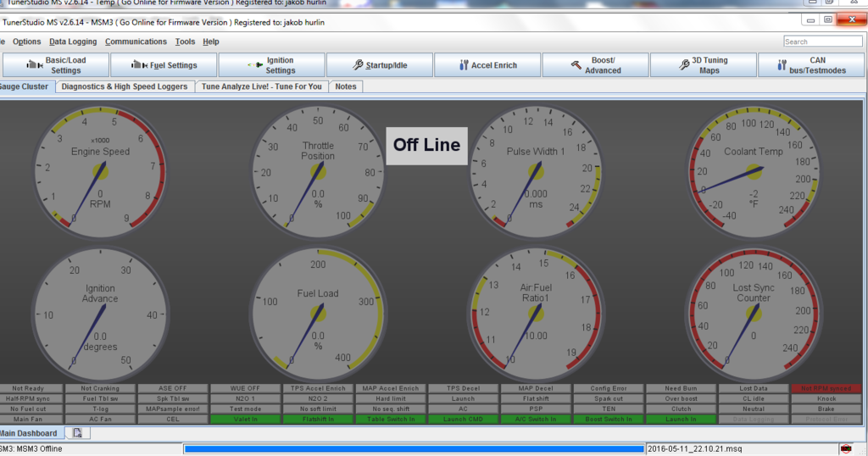Click the green Boost Switch In indicator
The width and height of the screenshot is (868, 456).
609,420
